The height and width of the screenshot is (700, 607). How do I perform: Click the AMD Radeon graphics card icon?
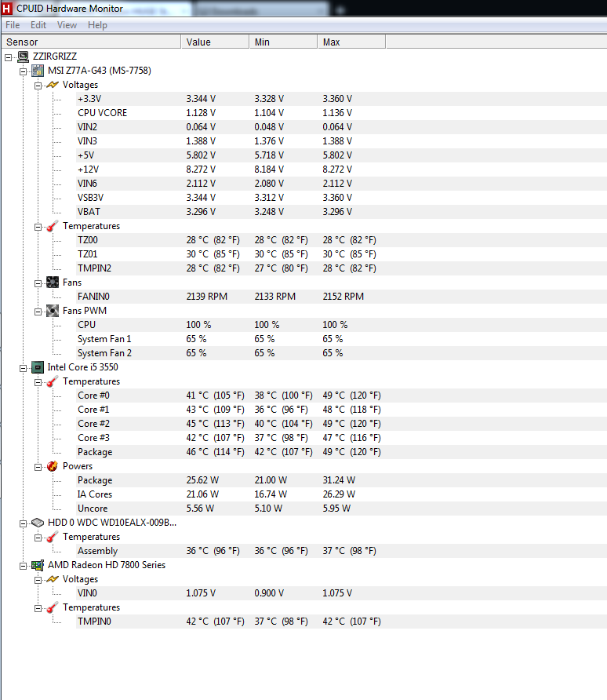pos(38,565)
